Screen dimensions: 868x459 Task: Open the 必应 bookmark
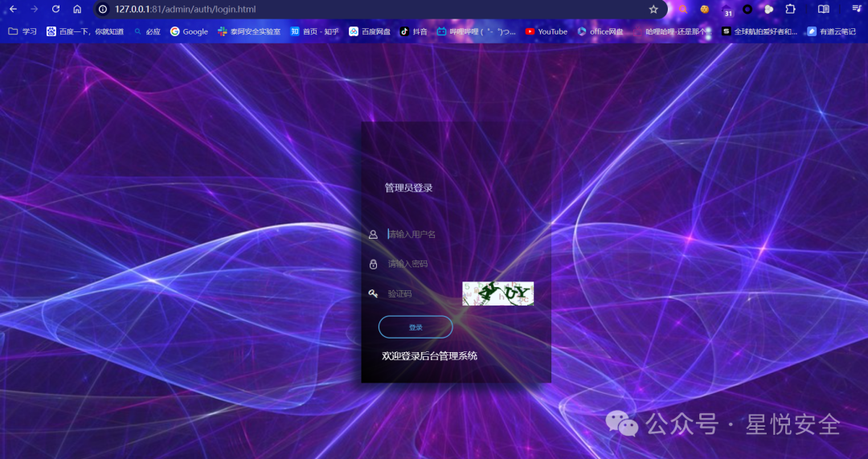click(x=147, y=31)
